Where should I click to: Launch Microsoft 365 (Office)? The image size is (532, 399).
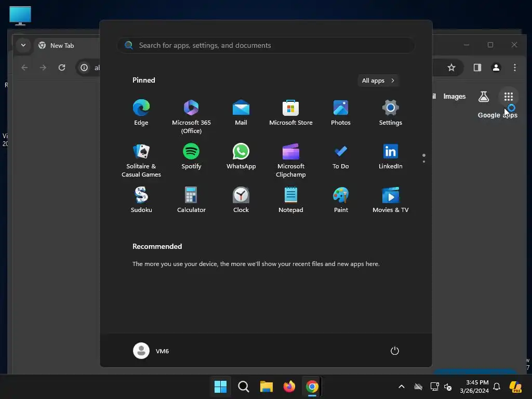click(x=191, y=116)
